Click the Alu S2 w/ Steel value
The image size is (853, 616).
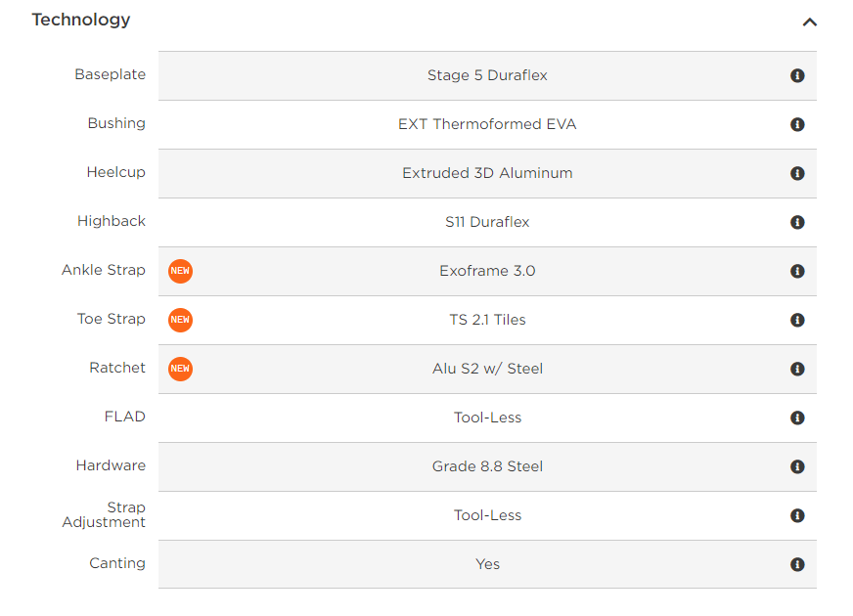pyautogui.click(x=487, y=369)
